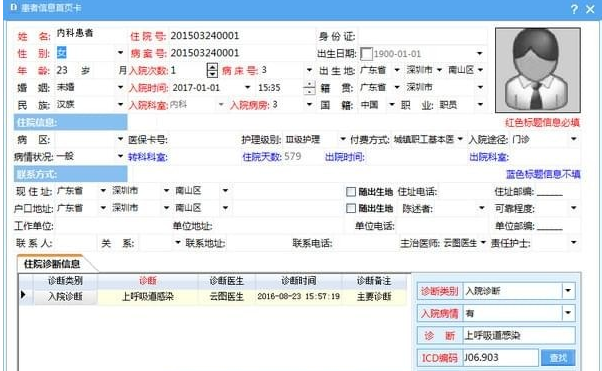Click the ICD编码 field J06.903
This screenshot has height=371, width=602.
pyautogui.click(x=500, y=358)
